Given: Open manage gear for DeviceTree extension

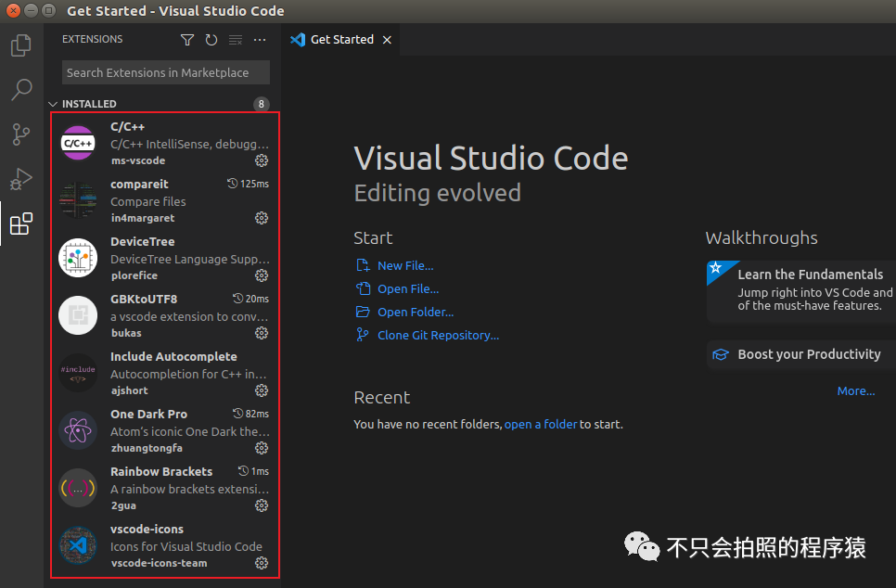Looking at the screenshot, I should click(x=262, y=275).
